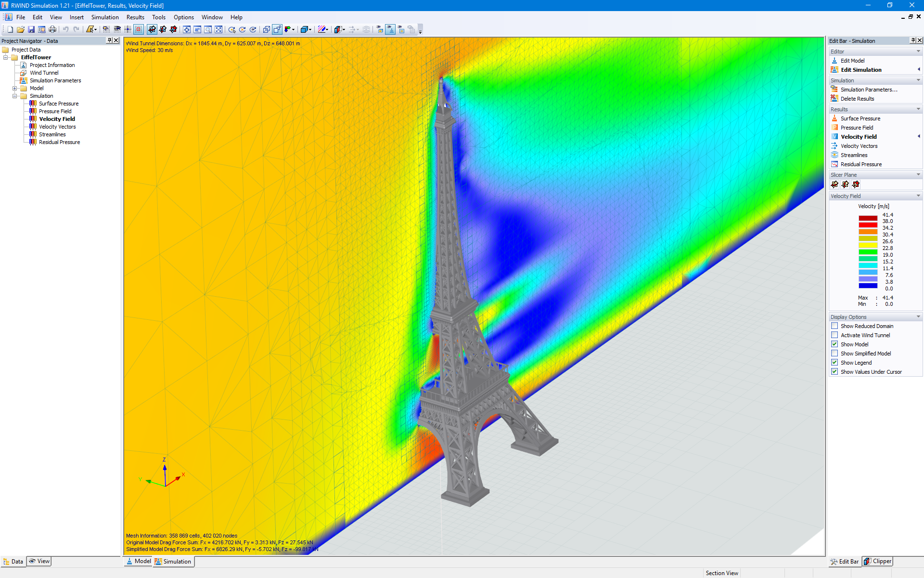Click the first red slicer plane toolbar icon
924x578 pixels.
pos(152,29)
